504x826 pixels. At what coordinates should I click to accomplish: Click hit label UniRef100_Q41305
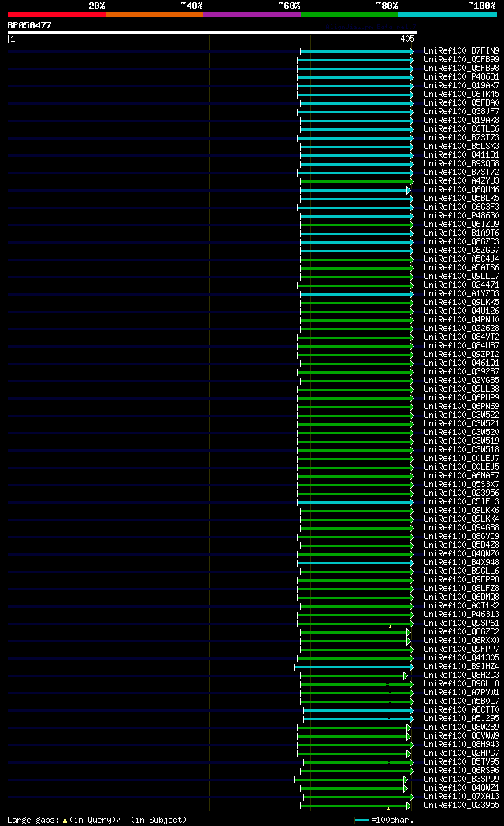pyautogui.click(x=462, y=657)
